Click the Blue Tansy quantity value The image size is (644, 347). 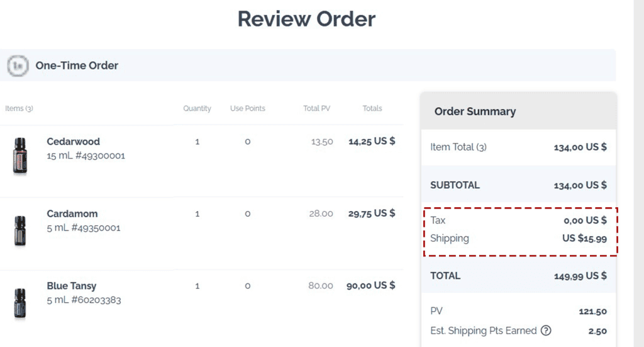pos(197,286)
